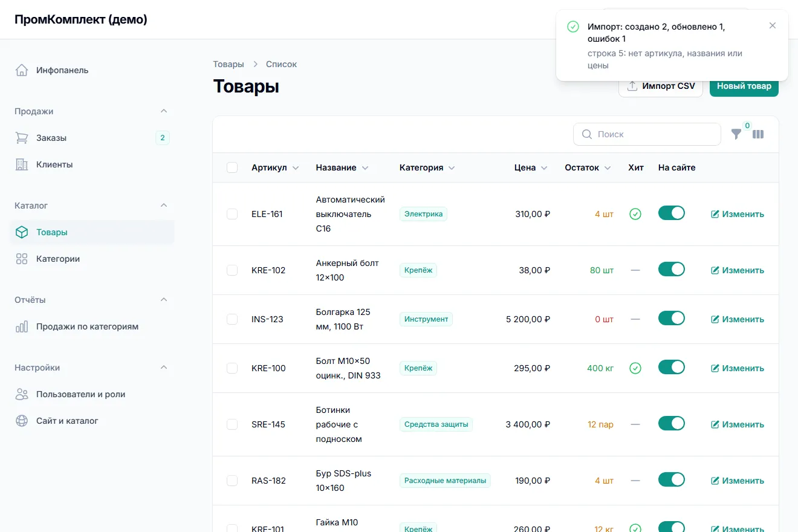
Task: Click the hit checkmark icon for ELE-161
Action: pyautogui.click(x=635, y=214)
